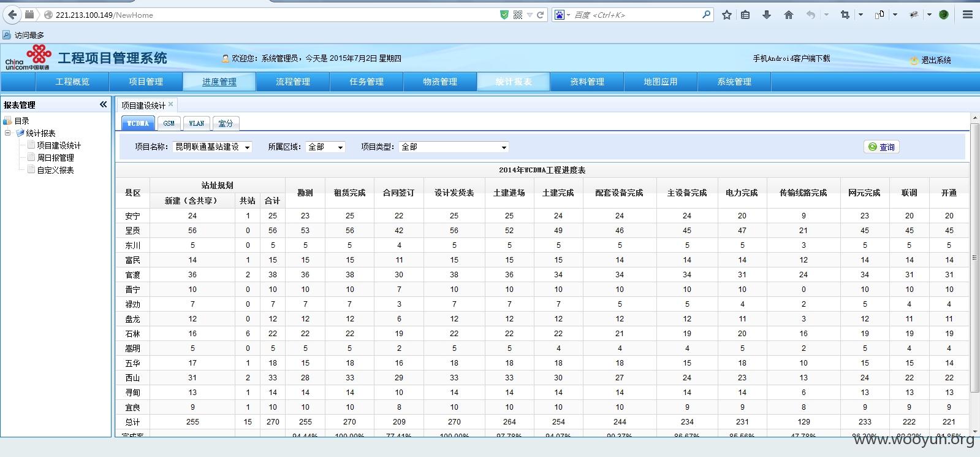Click the 传输线路完成 column header
This screenshot has height=457, width=980.
click(x=803, y=193)
